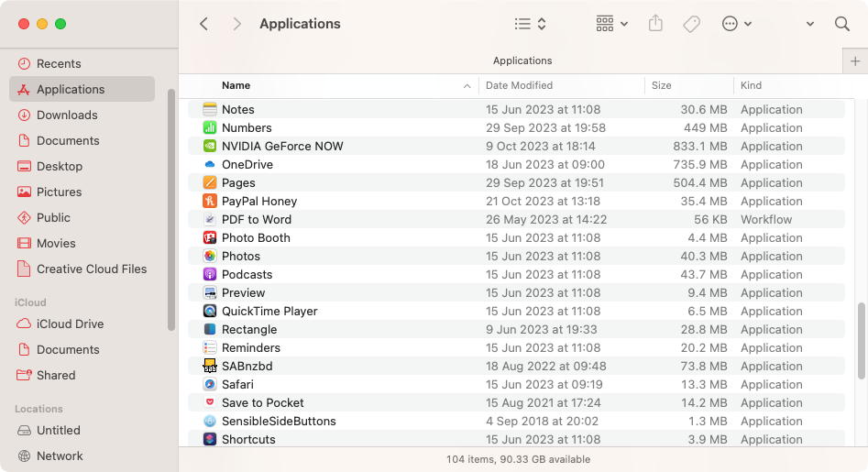Click the SensibleSideButtons icon
868x472 pixels.
click(x=209, y=421)
